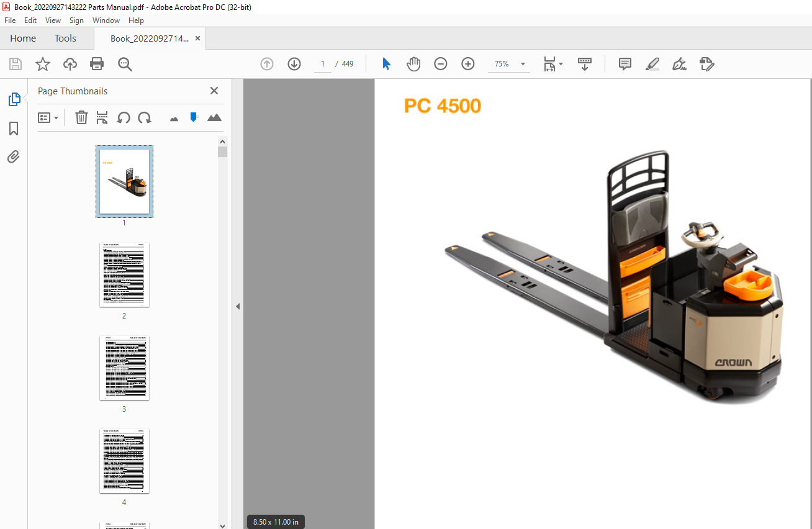Open the Sign pen tool

(x=679, y=64)
